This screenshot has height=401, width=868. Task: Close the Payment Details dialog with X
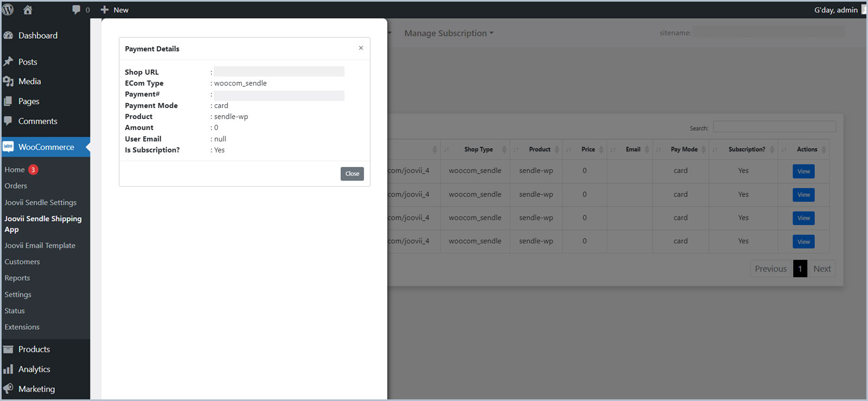pyautogui.click(x=361, y=48)
